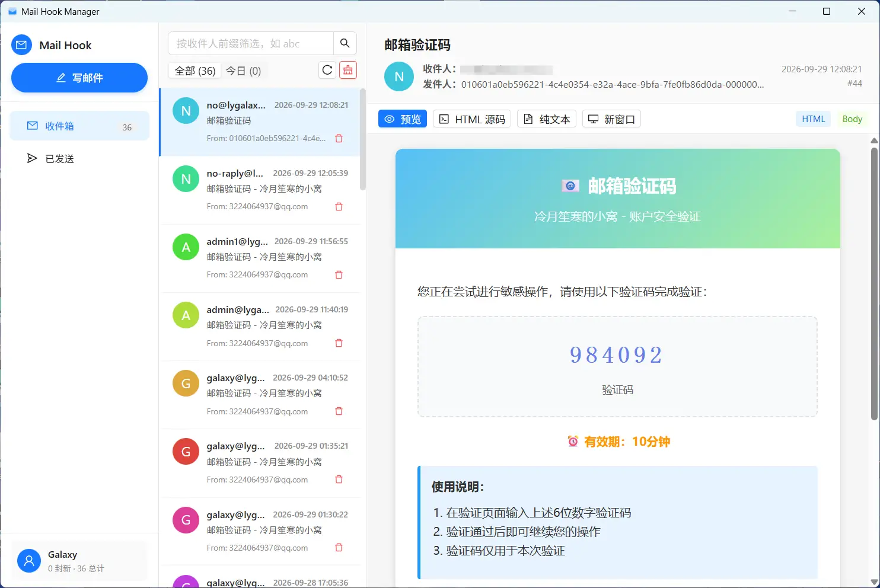
Task: Click the 0 封新 · 36 总计 status text
Action: (x=76, y=568)
